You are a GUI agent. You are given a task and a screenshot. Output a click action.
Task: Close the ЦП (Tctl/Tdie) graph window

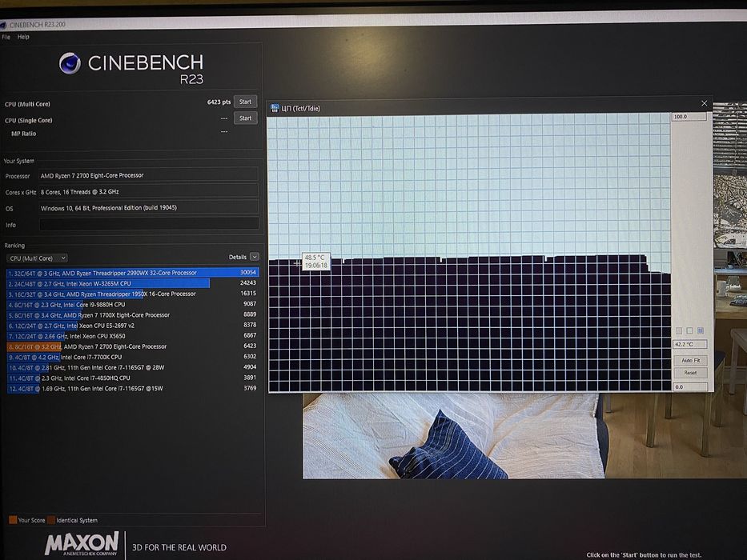[704, 103]
